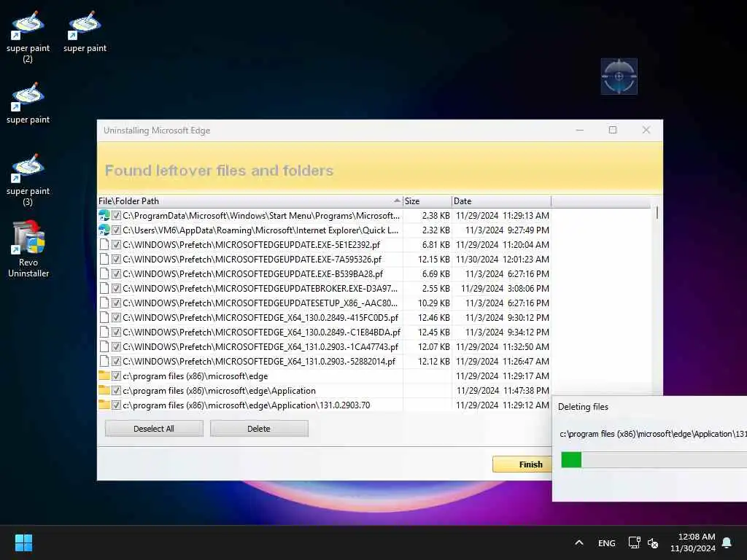Click the folder icon of edge\Application row
The height and width of the screenshot is (560, 747).
pos(104,391)
